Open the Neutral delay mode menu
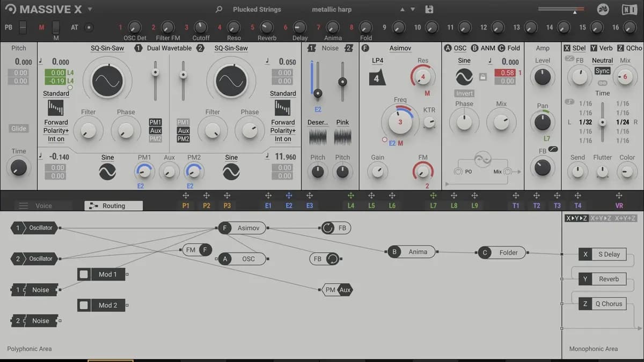Screen dimensions: 644x362 pos(602,61)
